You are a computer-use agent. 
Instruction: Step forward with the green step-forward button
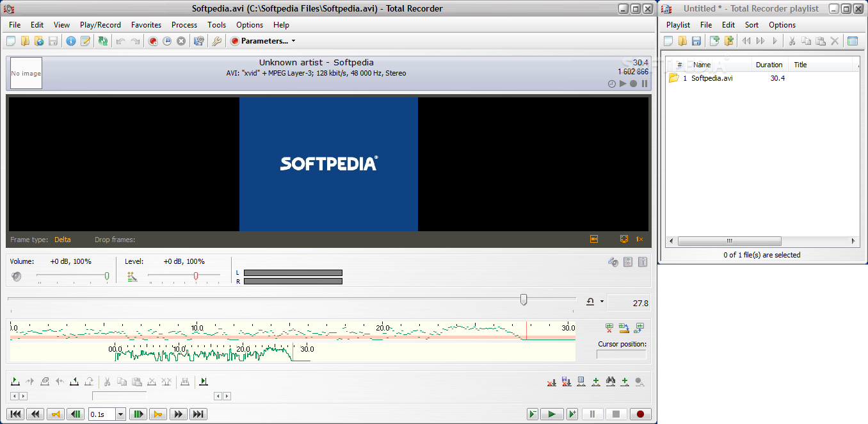click(x=138, y=414)
